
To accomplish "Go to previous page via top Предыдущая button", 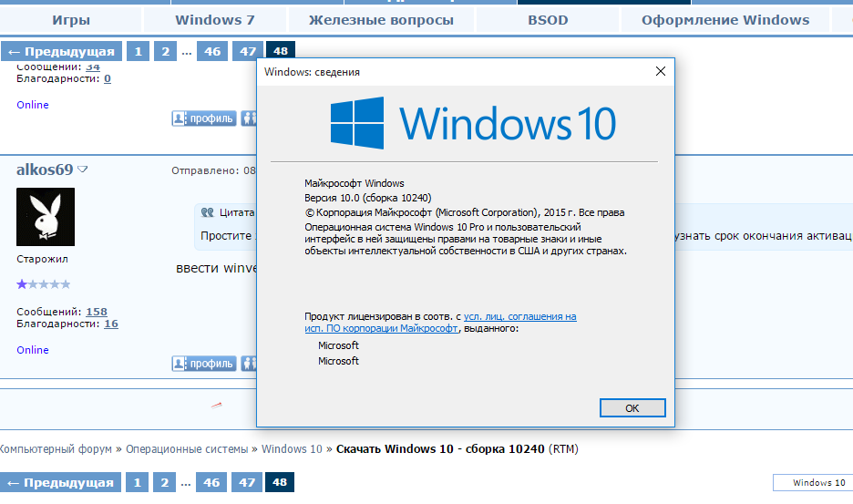I will pyautogui.click(x=61, y=52).
